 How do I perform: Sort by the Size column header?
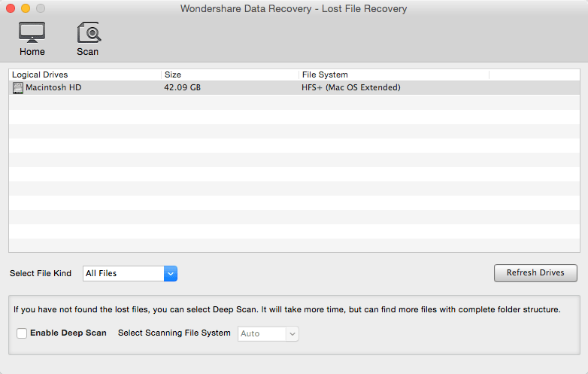pyautogui.click(x=230, y=74)
